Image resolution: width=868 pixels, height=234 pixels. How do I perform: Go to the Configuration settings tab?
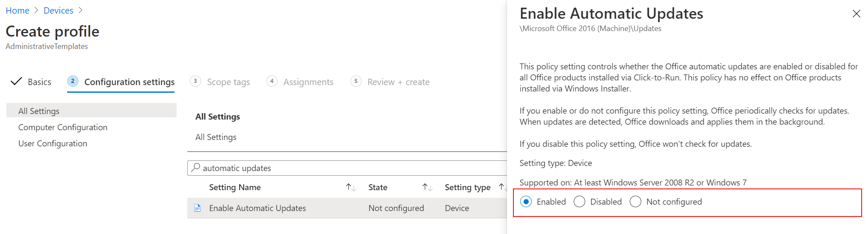pos(129,82)
